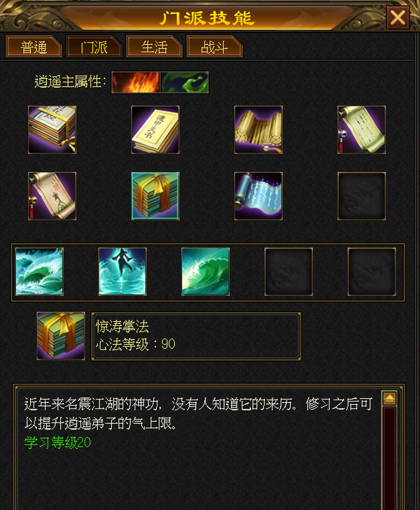Open the 生活 skills tab
The height and width of the screenshot is (510, 420).
[x=154, y=47]
